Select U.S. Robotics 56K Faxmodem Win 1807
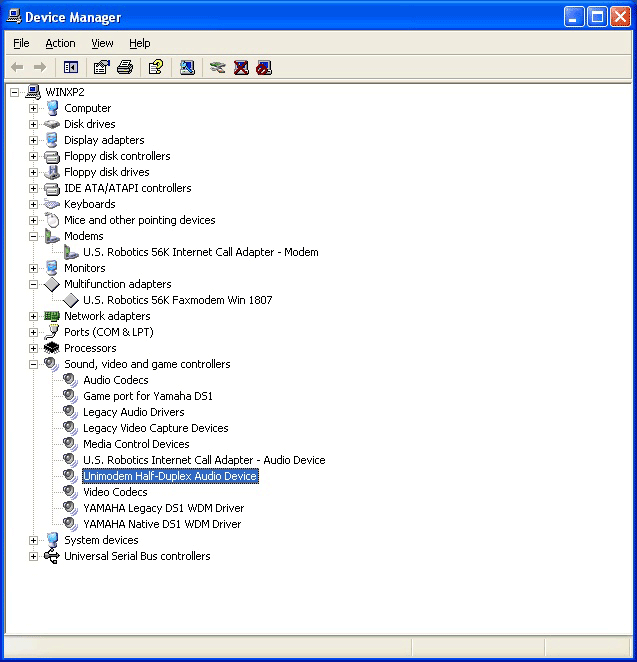Screen dimensions: 637x662 (177, 300)
